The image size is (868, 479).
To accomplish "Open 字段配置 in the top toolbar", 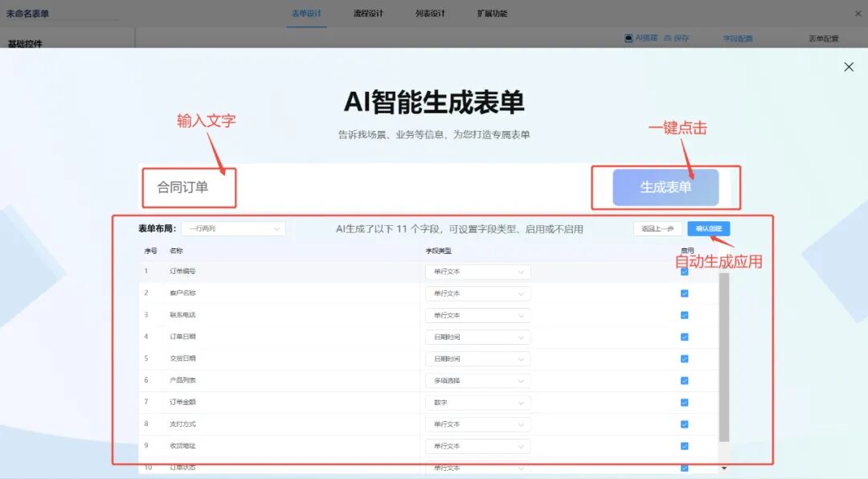I will 736,38.
